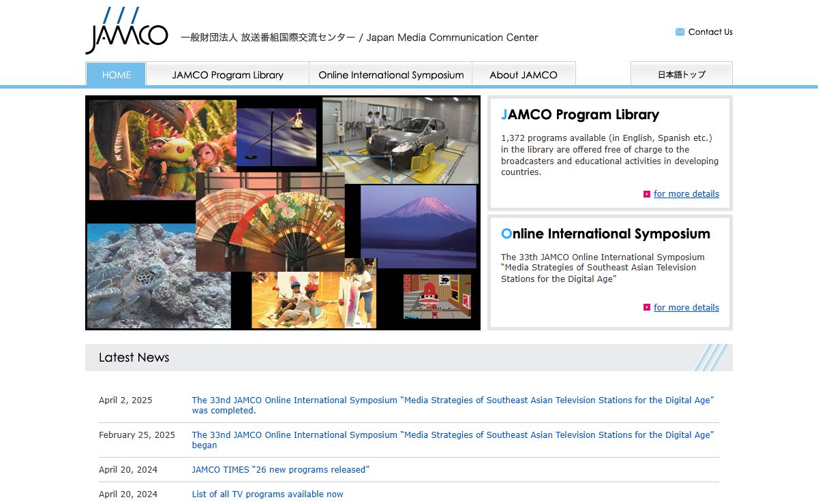The width and height of the screenshot is (818, 504).
Task: Select the HOME tab
Action: click(116, 74)
